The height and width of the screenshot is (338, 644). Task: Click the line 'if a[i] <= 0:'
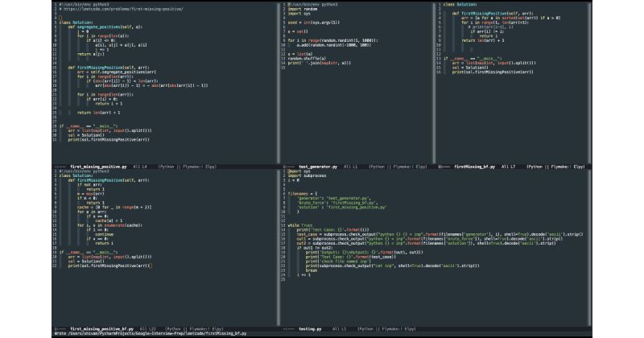click(x=102, y=41)
